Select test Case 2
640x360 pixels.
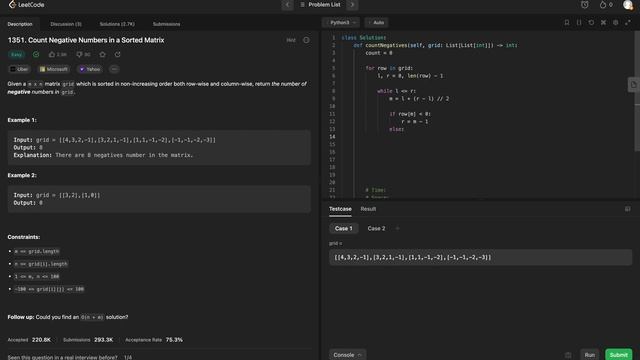[x=376, y=229]
